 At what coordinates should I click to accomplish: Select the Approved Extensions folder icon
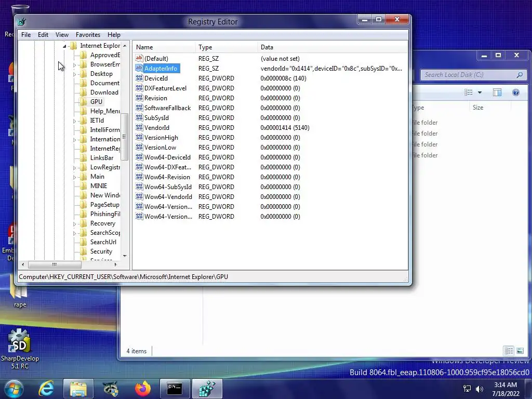coord(84,55)
